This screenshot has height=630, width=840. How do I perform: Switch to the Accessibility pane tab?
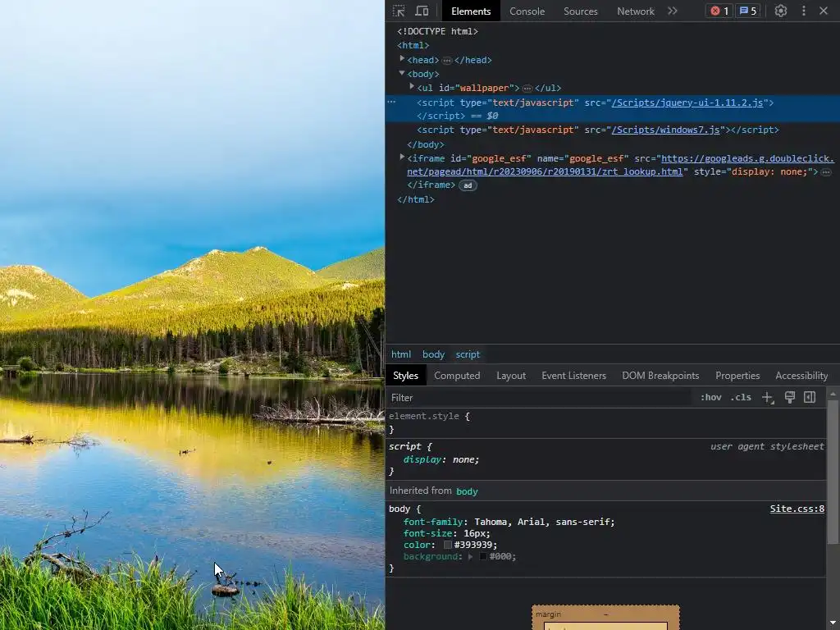(x=801, y=376)
